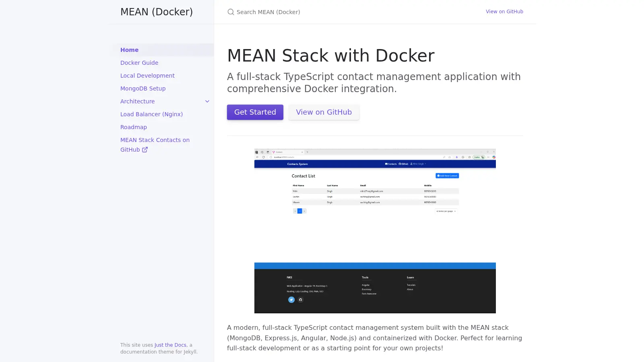644x362 pixels.
Task: Click the external link icon beside GitHub
Action: [145, 150]
